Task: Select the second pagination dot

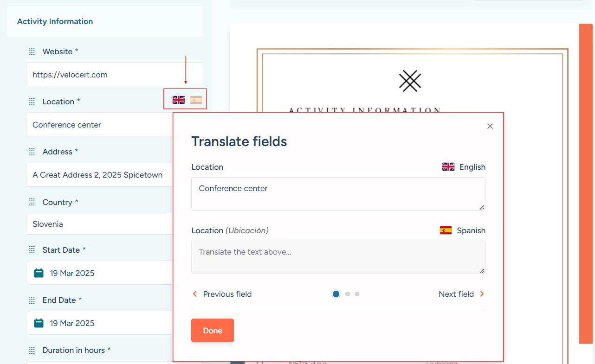Action: pyautogui.click(x=348, y=294)
